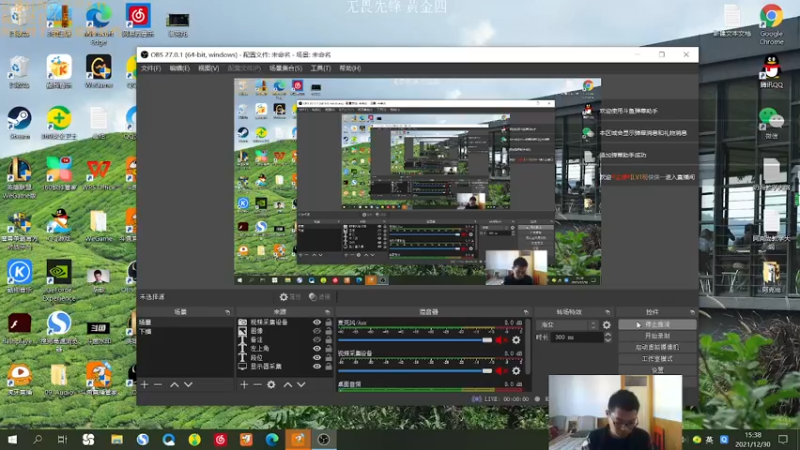Click the 开始录制 button
800x450 pixels.
(657, 336)
